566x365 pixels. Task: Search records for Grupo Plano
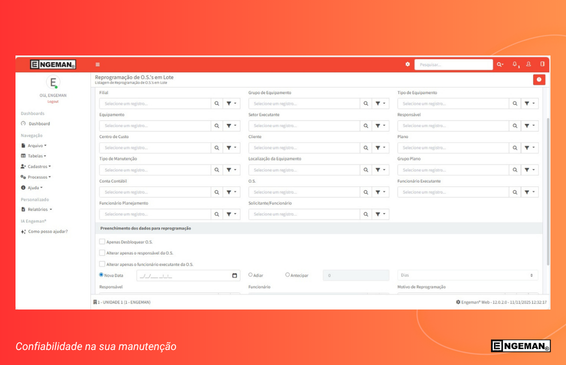click(515, 170)
